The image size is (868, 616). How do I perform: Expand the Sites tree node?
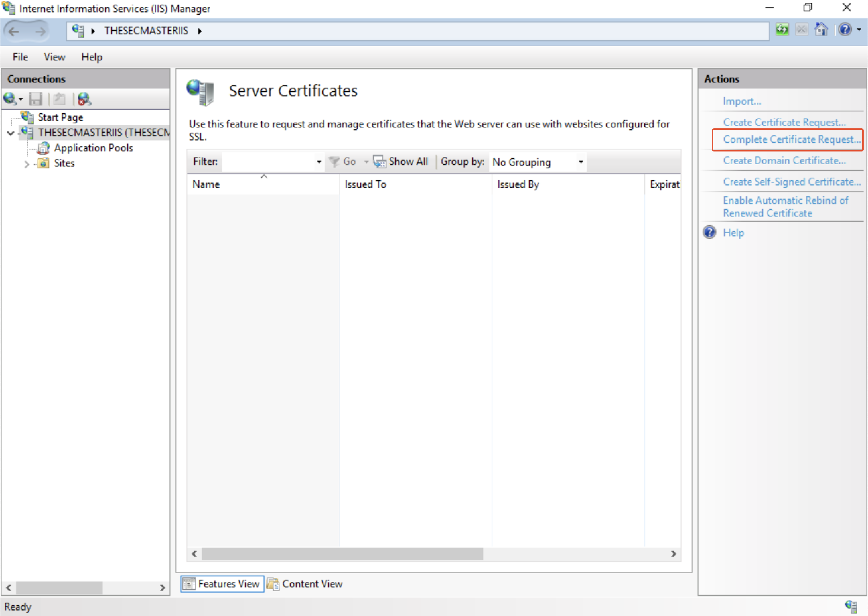click(x=26, y=164)
